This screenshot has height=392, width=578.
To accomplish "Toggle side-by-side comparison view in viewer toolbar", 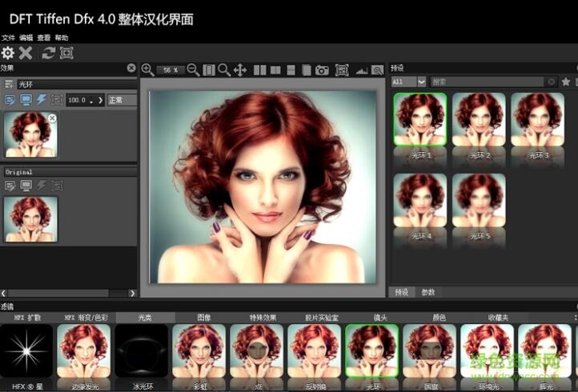I will 260,70.
